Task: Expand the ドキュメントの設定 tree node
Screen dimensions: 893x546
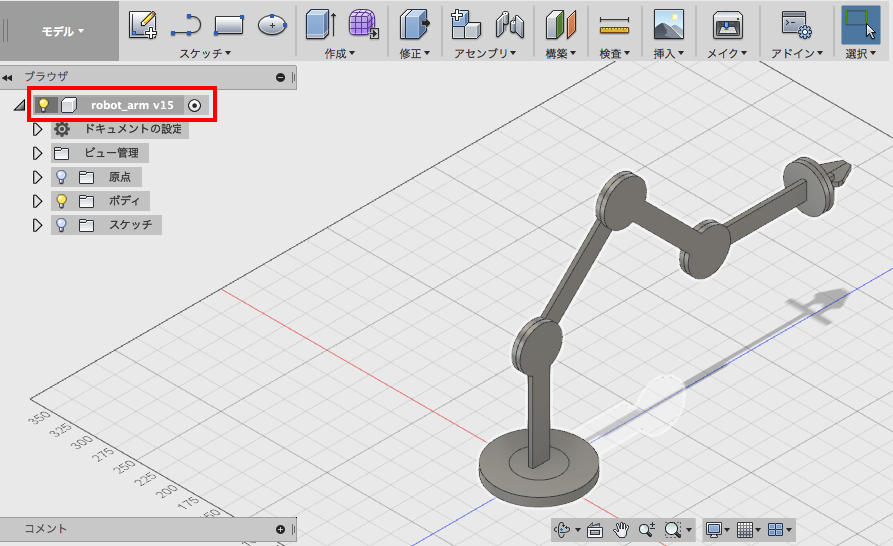Action: (x=38, y=129)
